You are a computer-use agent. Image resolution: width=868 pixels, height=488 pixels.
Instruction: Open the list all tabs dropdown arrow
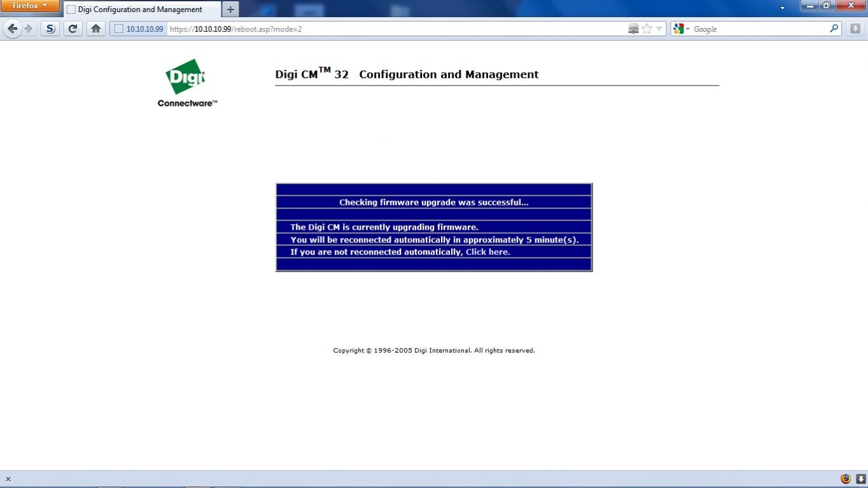point(782,8)
